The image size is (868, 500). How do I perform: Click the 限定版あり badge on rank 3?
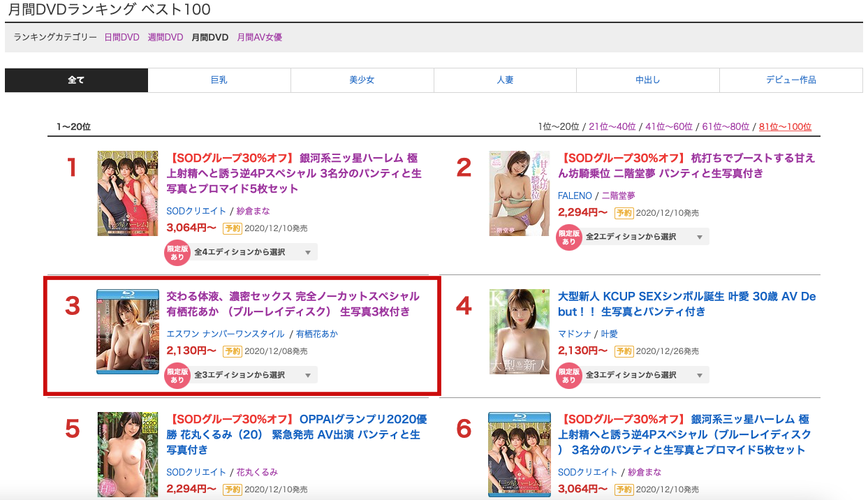(177, 376)
